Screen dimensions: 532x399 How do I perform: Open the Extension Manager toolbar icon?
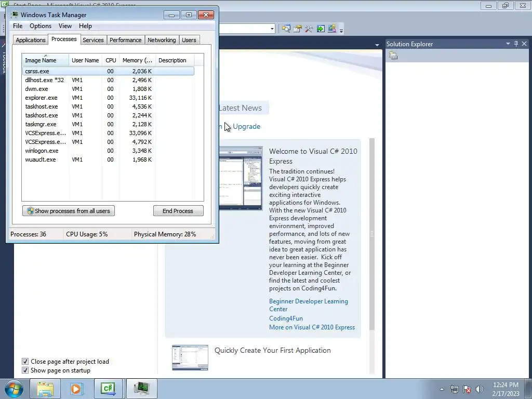coord(332,29)
